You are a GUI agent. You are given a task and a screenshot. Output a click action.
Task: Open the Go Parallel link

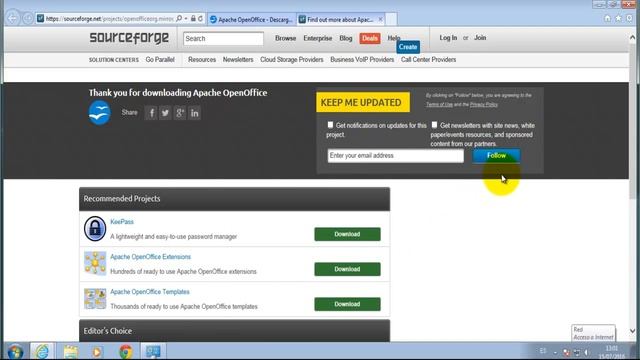pos(160,60)
